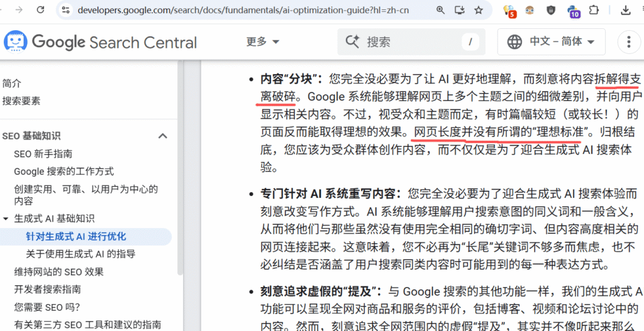The image size is (644, 331).
Task: Click the underlined text 网页长度并没有所谓的"理想标准"
Action: click(499, 132)
